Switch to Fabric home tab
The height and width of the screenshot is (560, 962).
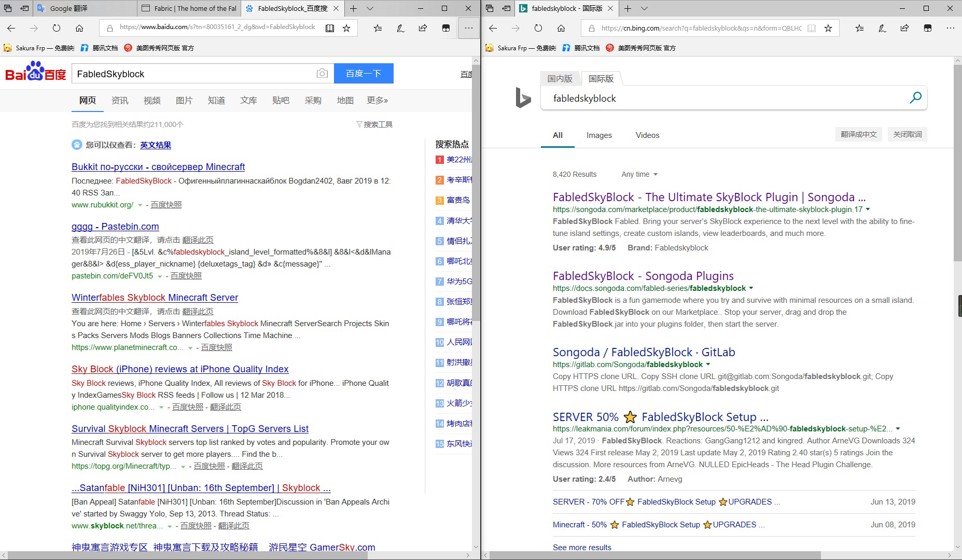coord(189,8)
